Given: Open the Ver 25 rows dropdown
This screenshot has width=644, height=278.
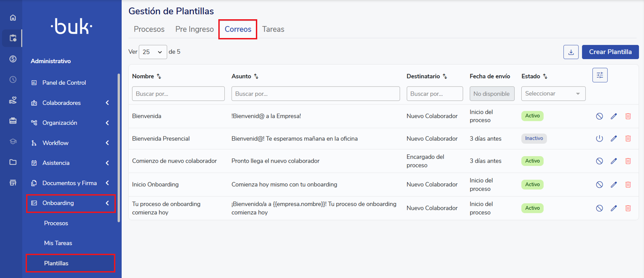Looking at the screenshot, I should pos(152,52).
